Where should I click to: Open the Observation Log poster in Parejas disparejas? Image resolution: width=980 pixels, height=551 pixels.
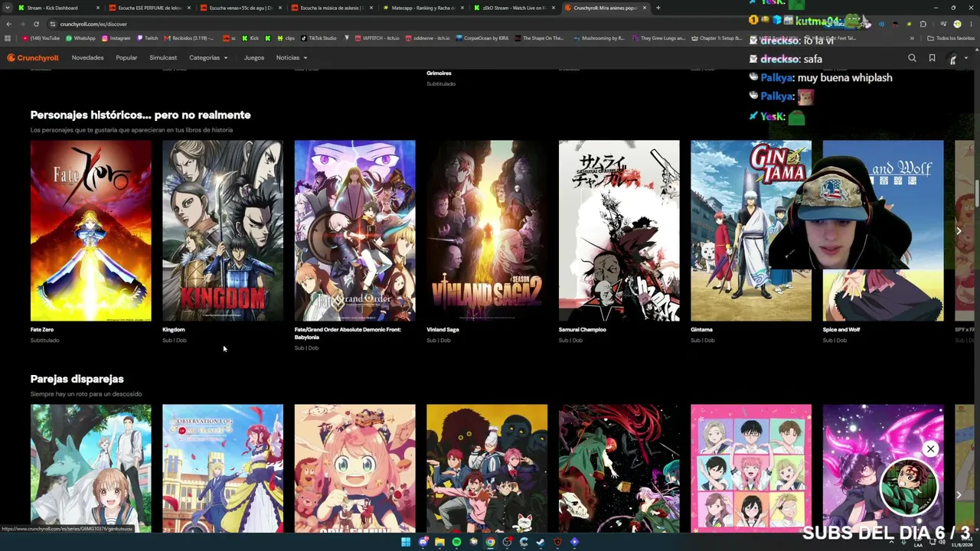pyautogui.click(x=223, y=468)
